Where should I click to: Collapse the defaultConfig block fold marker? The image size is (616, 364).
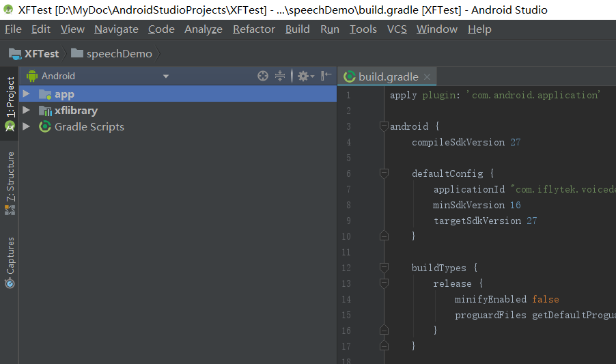pos(384,173)
